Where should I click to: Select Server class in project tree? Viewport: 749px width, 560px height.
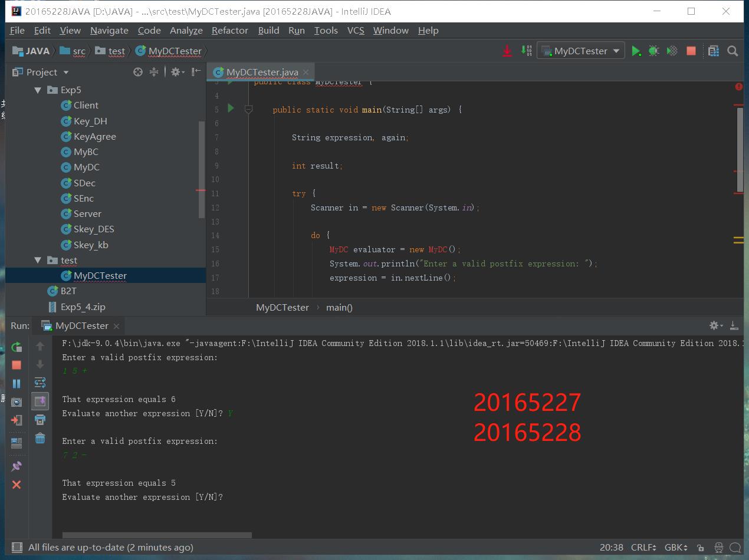[x=87, y=213]
